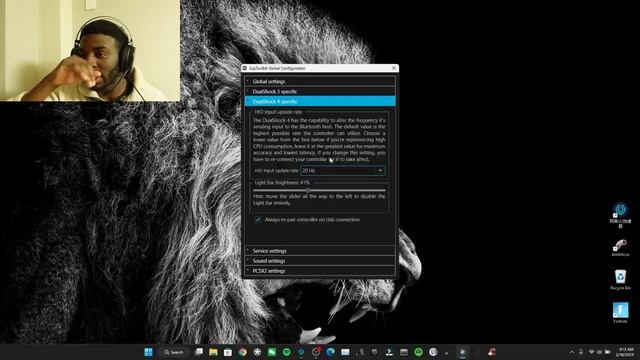This screenshot has width=640, height=360.
Task: Open the HID input update rate dropdown
Action: [343, 171]
